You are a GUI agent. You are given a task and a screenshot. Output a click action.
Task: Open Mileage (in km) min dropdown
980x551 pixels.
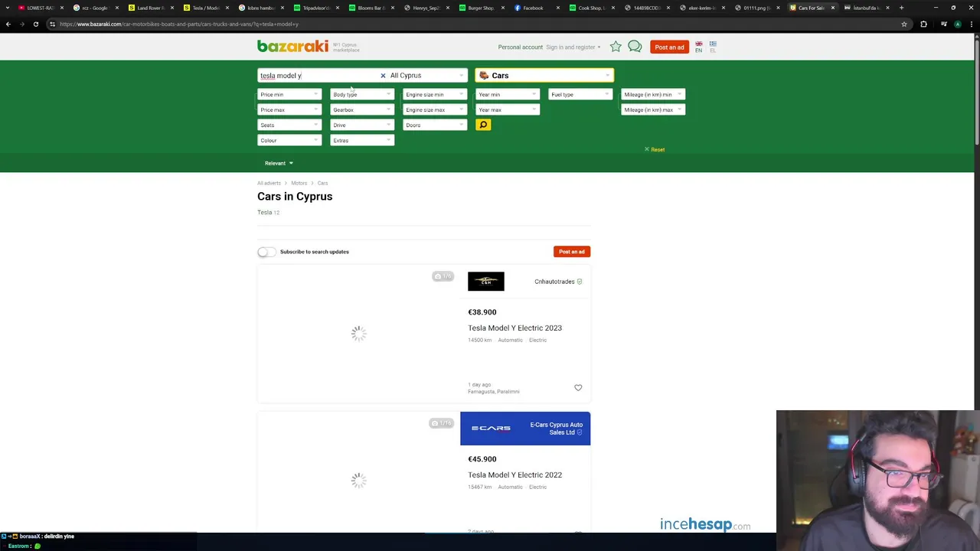(653, 94)
